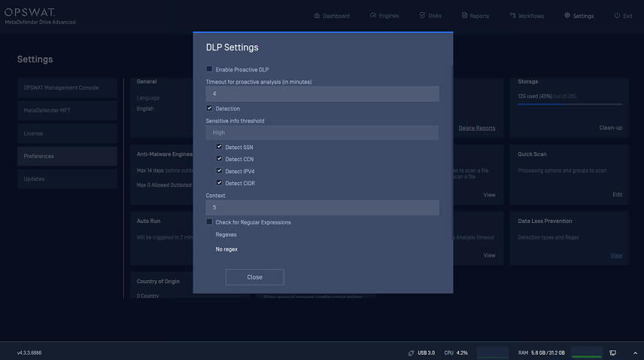Click the Context value input field
The height and width of the screenshot is (360, 644).
tap(322, 207)
